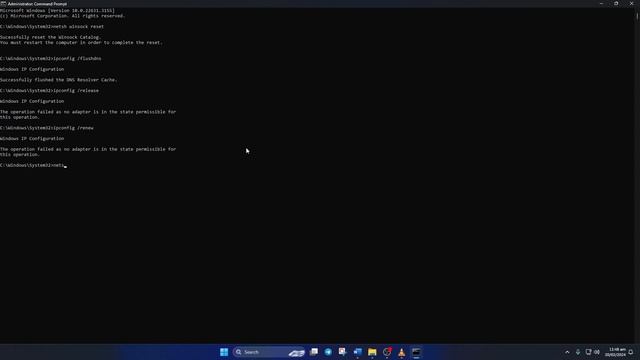
Task: Open the Windows Start menu
Action: pos(224,352)
